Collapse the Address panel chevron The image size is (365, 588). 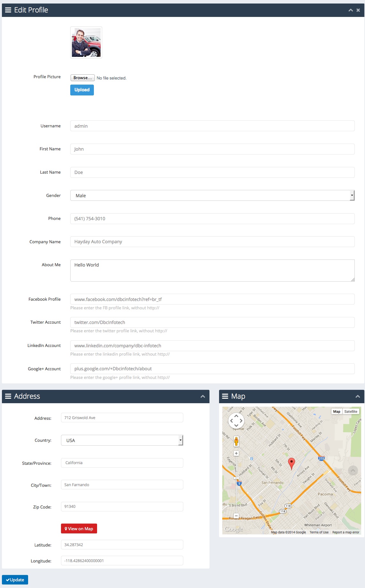tap(202, 396)
